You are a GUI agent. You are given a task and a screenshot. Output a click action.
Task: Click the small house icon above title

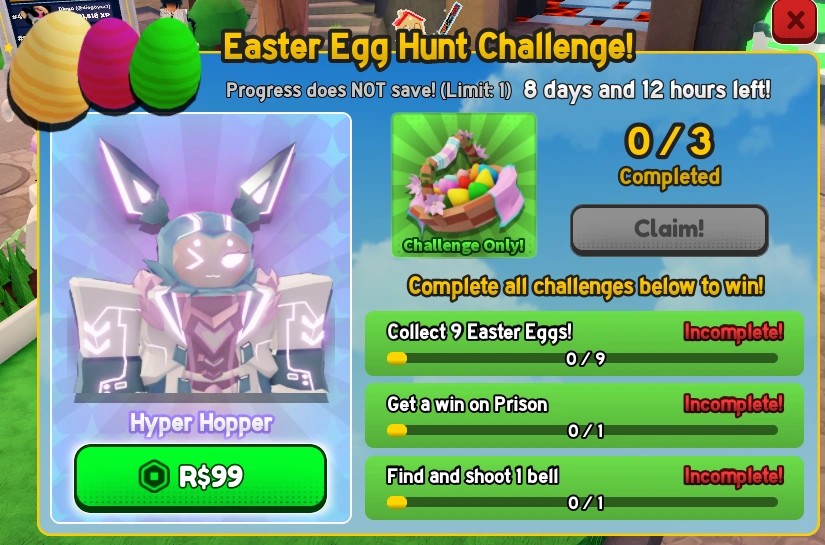click(x=409, y=21)
